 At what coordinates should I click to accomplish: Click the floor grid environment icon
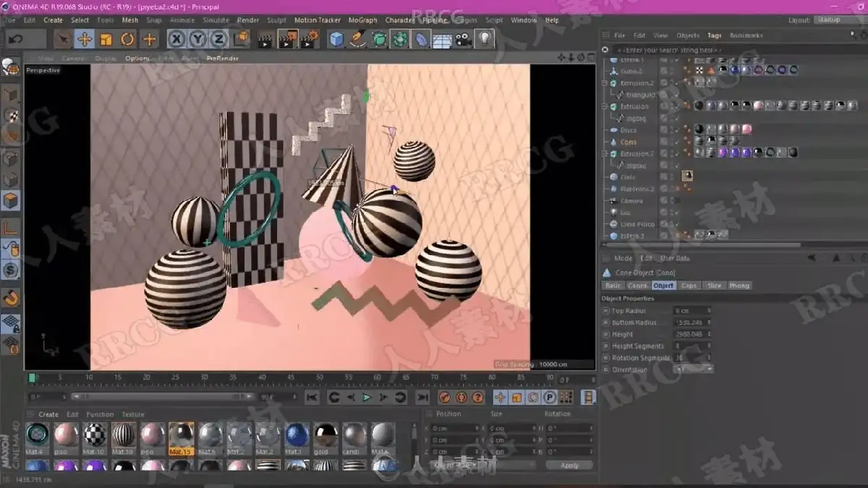pyautogui.click(x=442, y=39)
